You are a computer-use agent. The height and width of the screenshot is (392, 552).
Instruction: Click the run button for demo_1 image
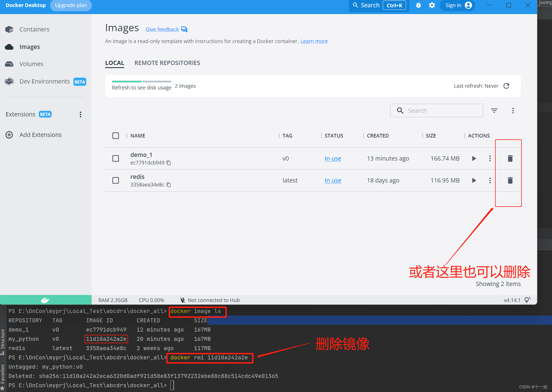coord(474,158)
